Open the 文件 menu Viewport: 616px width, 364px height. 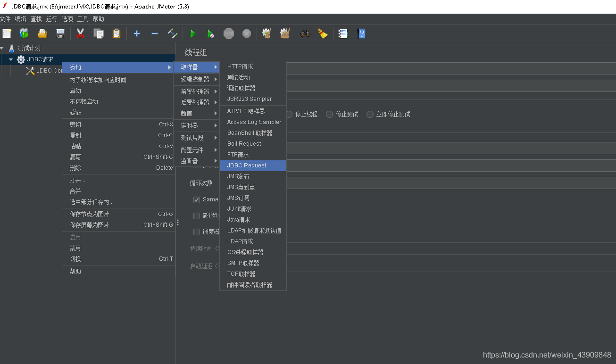5,19
